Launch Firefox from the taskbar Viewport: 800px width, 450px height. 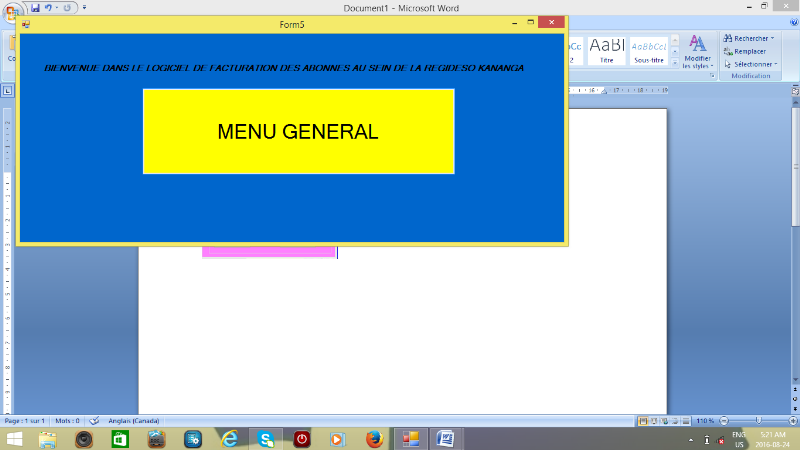(374, 439)
